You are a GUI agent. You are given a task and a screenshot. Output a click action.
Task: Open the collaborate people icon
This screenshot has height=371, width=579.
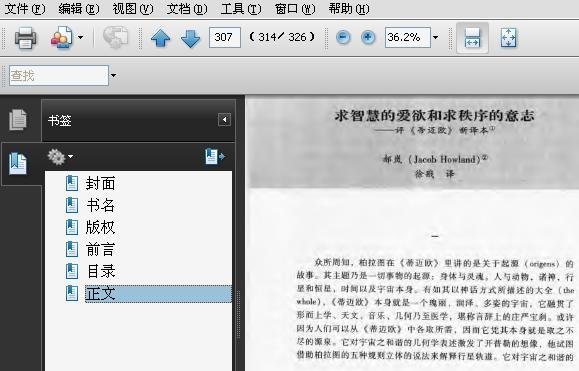(x=61, y=37)
